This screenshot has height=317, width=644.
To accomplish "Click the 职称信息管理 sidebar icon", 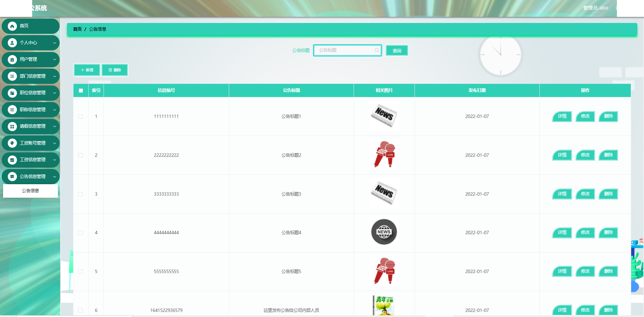I will (12, 110).
